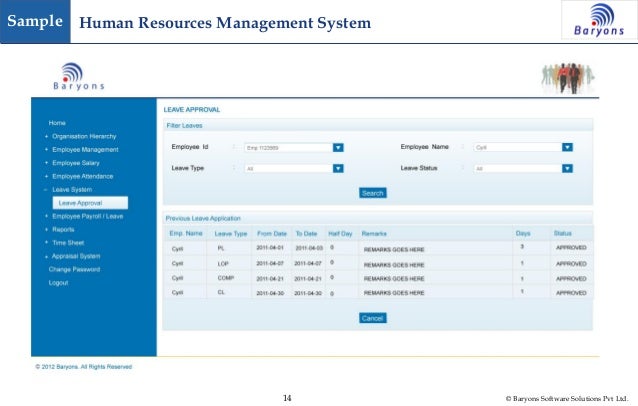Viewport: 638px width, 406px height.
Task: Open the Employee Id dropdown arrow
Action: click(338, 147)
